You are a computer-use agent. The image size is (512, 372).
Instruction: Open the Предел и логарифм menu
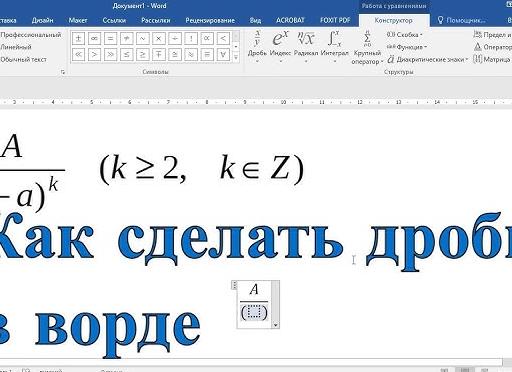[x=493, y=35]
